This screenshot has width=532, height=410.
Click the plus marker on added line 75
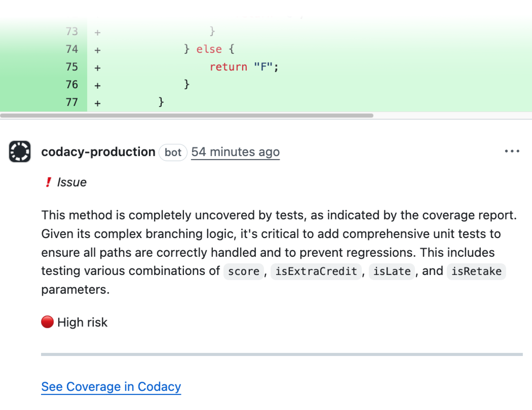click(97, 67)
